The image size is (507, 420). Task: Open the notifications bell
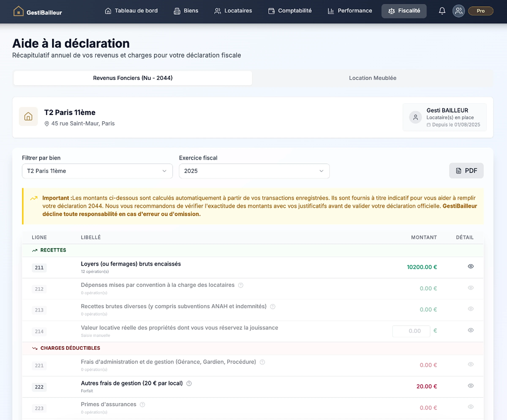(442, 11)
